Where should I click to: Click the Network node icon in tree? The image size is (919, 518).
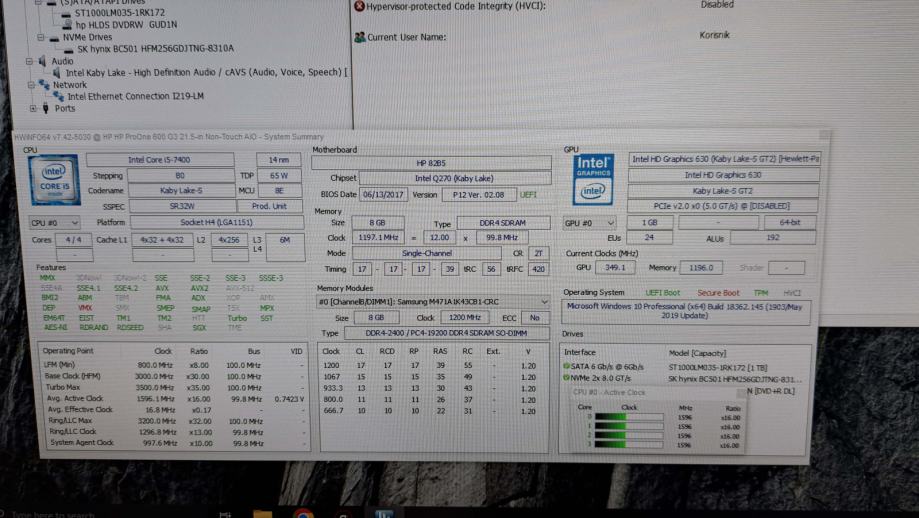click(x=44, y=85)
